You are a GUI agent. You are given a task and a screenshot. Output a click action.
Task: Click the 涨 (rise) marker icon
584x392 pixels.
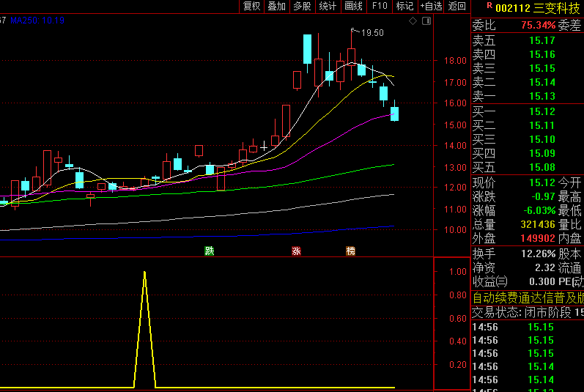tap(297, 251)
